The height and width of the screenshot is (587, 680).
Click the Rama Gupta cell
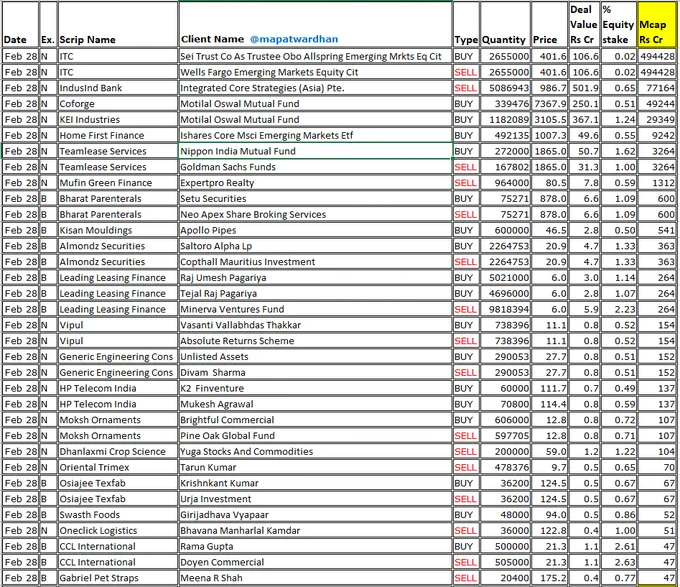[x=315, y=547]
